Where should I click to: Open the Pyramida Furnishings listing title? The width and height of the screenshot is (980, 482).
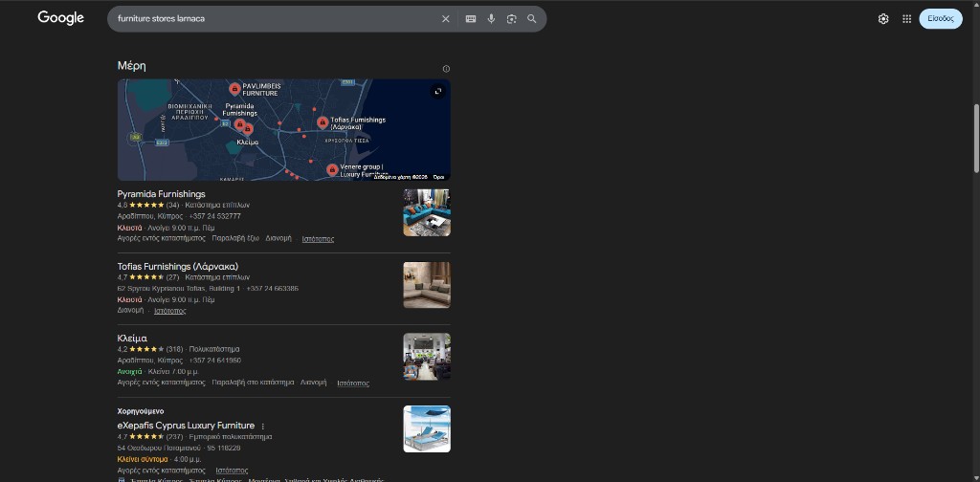(161, 194)
